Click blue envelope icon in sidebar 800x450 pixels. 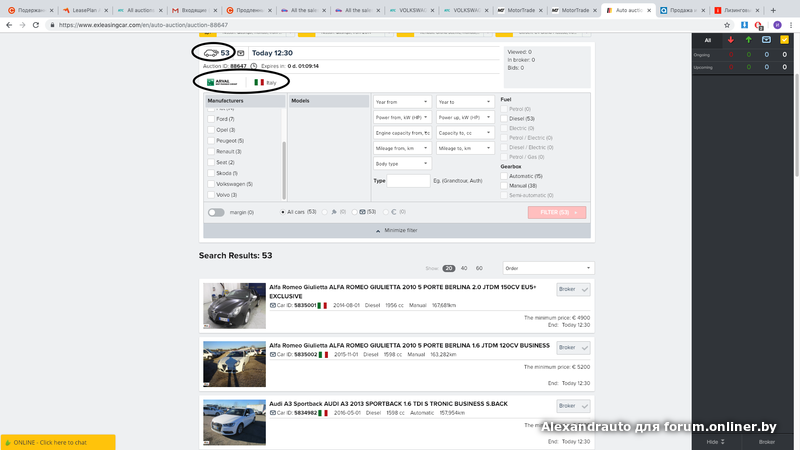[766, 40]
